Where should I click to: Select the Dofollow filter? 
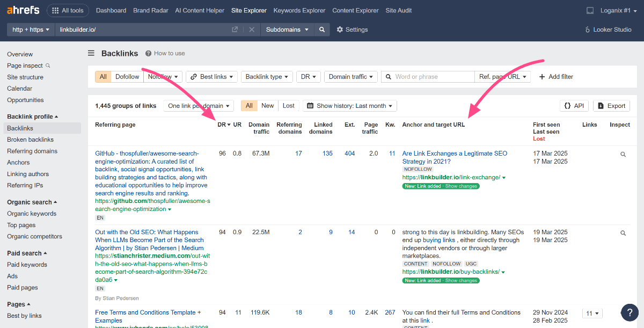(x=127, y=77)
